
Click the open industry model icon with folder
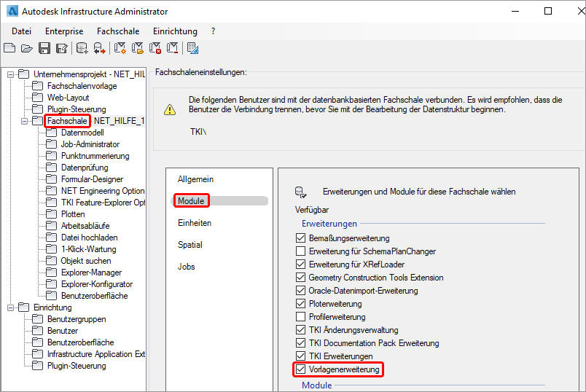pyautogui.click(x=138, y=48)
